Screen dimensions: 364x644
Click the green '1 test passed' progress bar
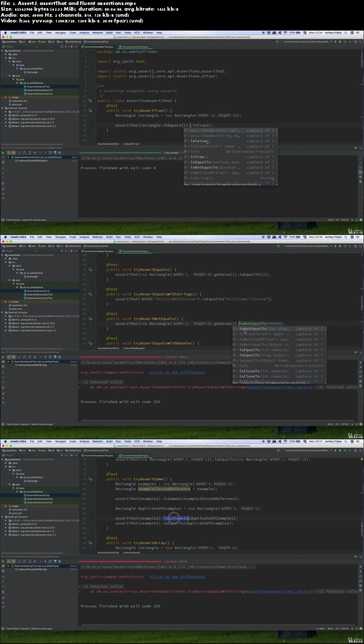click(x=122, y=153)
